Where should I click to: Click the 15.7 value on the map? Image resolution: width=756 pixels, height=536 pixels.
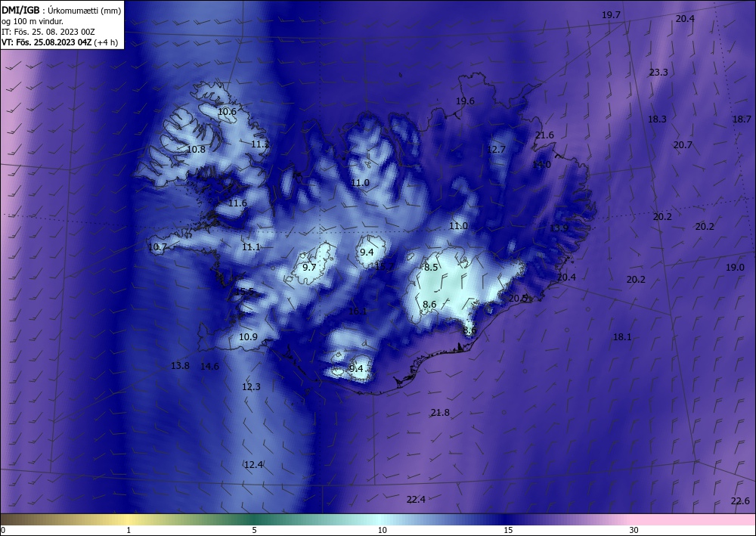point(384,266)
